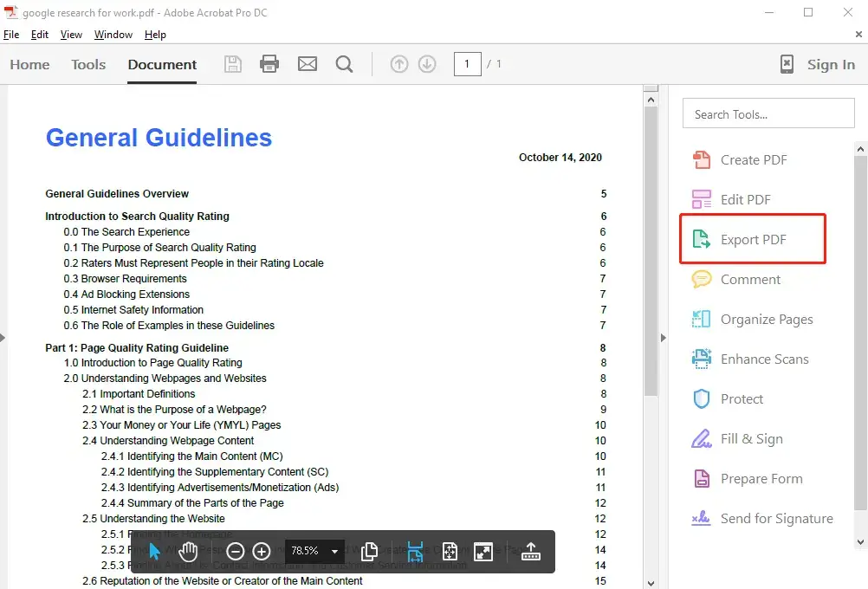Open search with the magnifier icon
Image resolution: width=868 pixels, height=589 pixels.
pos(344,64)
